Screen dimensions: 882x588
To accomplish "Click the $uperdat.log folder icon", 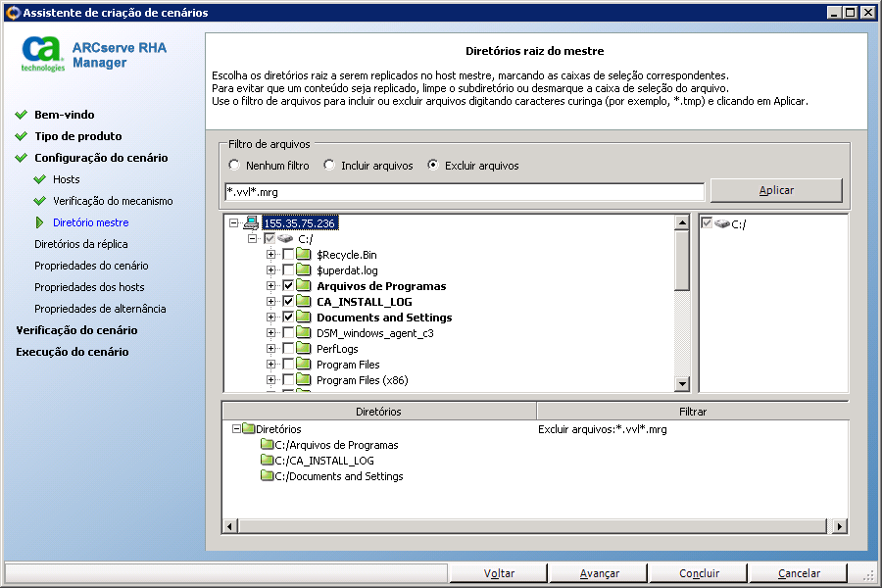I will [304, 270].
